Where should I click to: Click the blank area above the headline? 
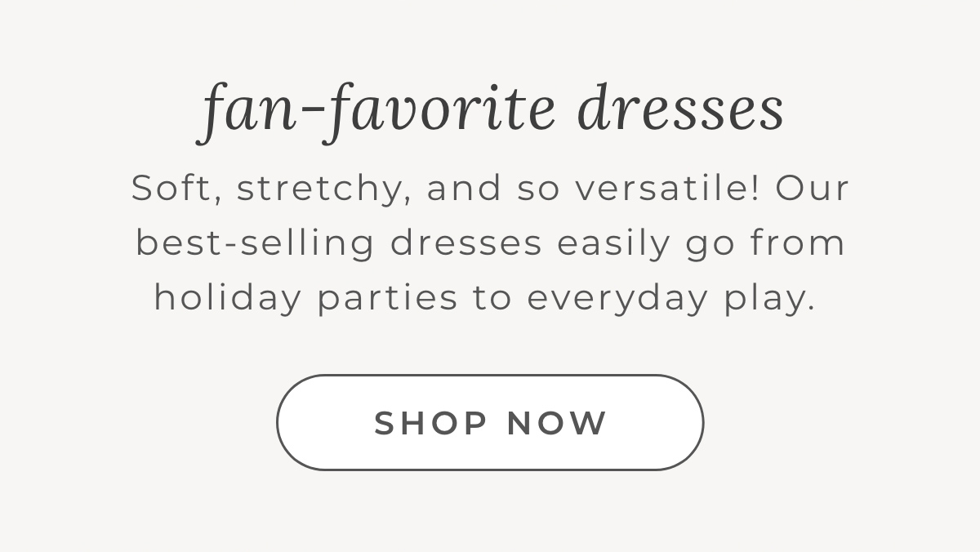coord(490,37)
